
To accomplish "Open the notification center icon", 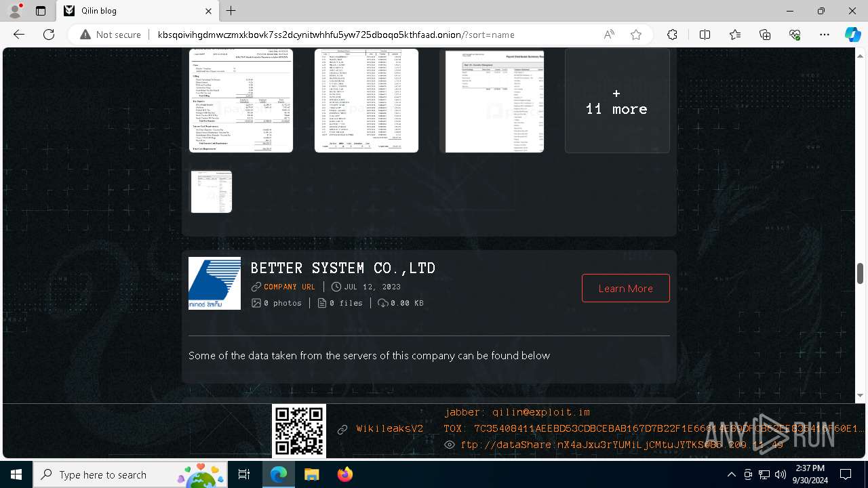I will (x=846, y=474).
